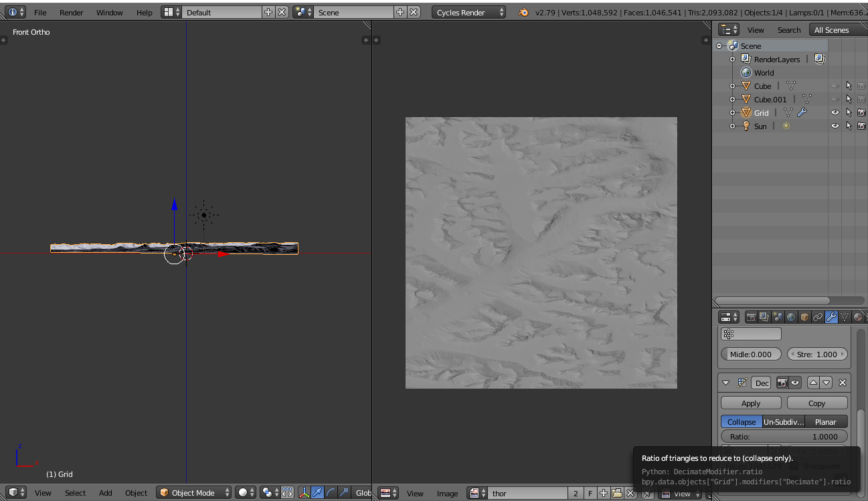
Task: Click the sun lamp data icon beside Sun
Action: pyautogui.click(x=786, y=126)
